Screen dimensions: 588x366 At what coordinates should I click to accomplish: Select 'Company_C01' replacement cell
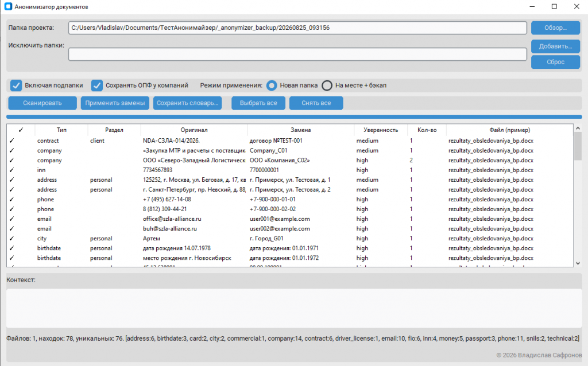[301, 151]
